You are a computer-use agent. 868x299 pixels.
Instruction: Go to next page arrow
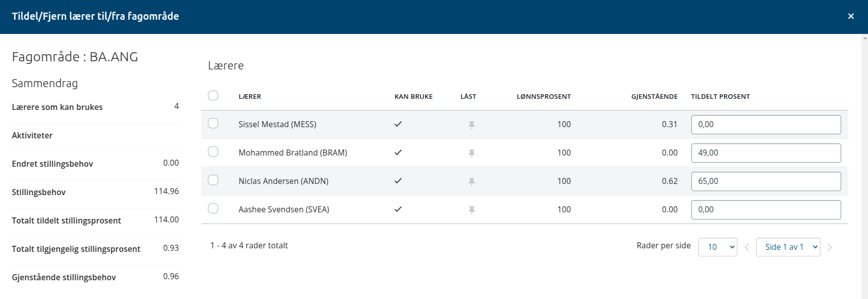pyautogui.click(x=830, y=247)
